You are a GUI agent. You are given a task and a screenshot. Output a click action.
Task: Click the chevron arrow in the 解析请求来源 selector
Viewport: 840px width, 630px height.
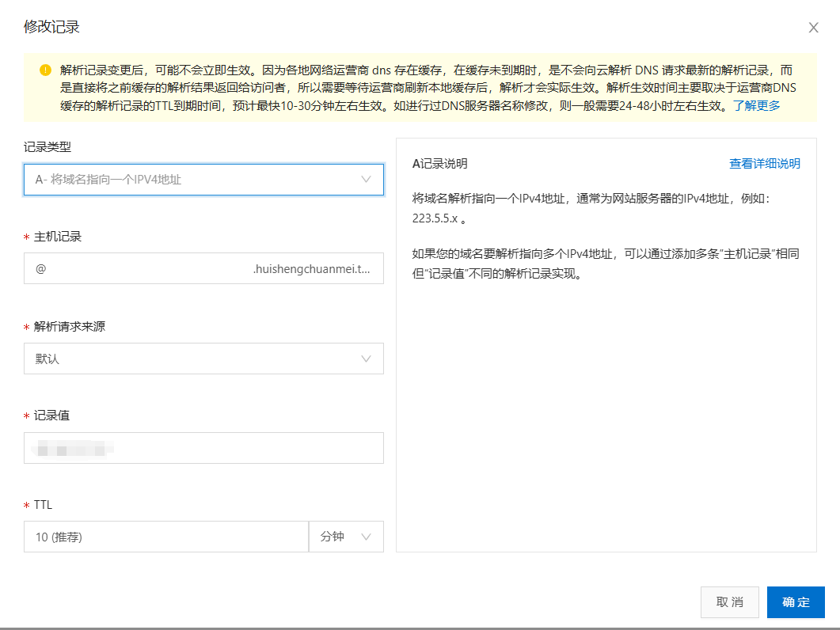click(366, 359)
